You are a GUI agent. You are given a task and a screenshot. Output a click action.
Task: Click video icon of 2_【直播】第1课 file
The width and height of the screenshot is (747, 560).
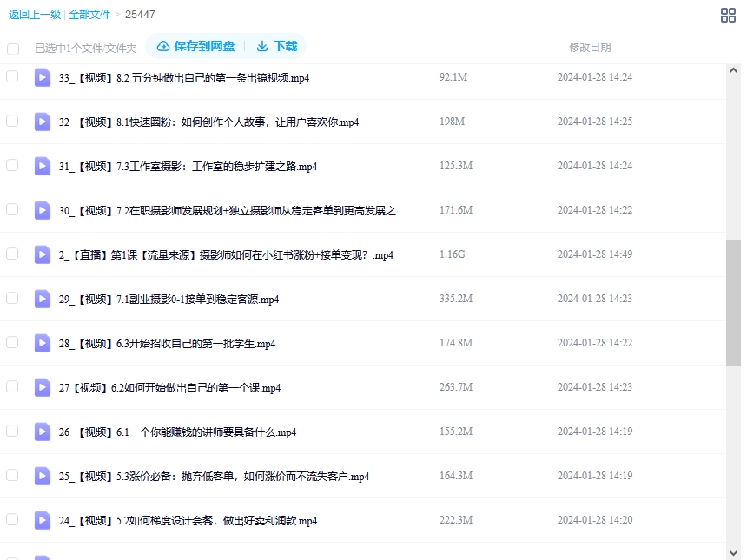[x=43, y=254]
